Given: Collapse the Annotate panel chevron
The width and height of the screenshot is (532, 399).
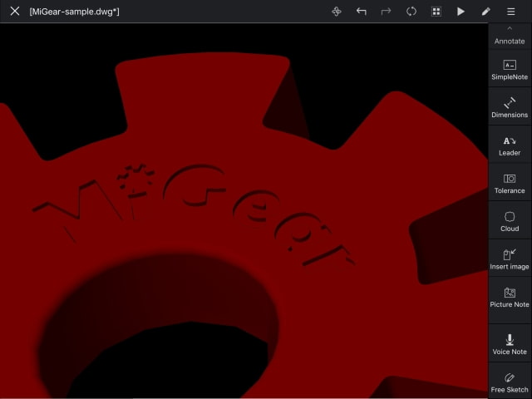Looking at the screenshot, I should click(510, 28).
